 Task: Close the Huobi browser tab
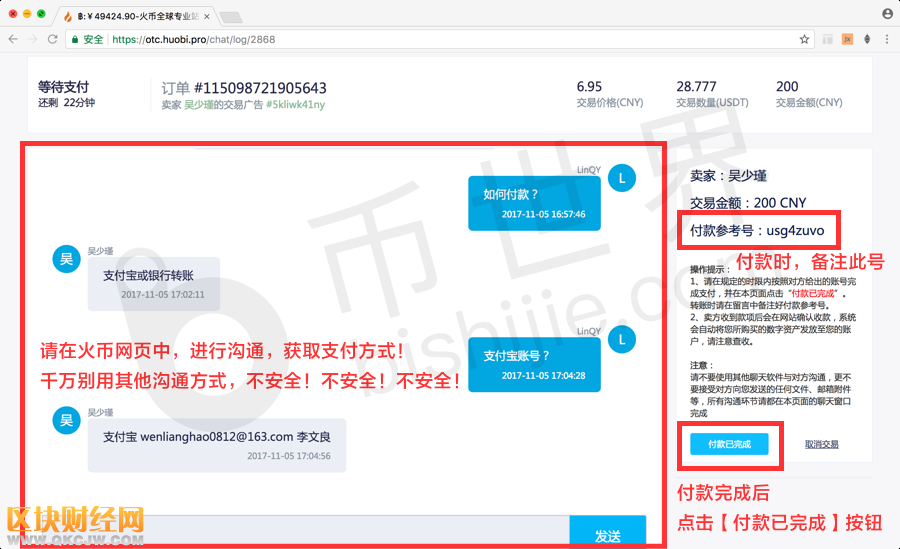click(x=207, y=17)
